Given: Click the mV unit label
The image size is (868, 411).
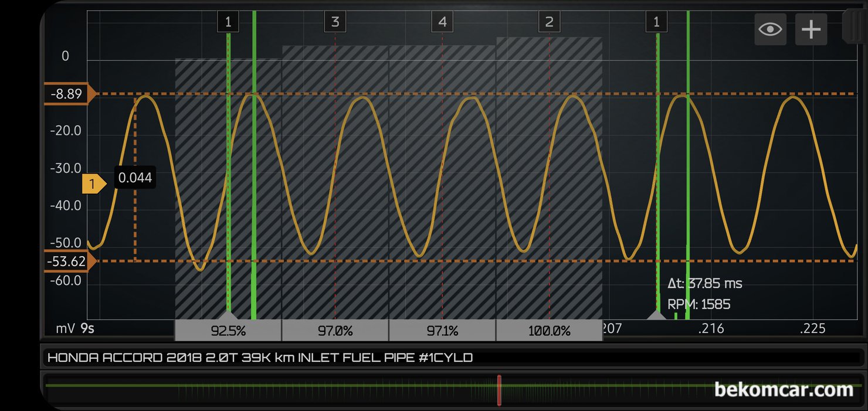Looking at the screenshot, I should [65, 329].
